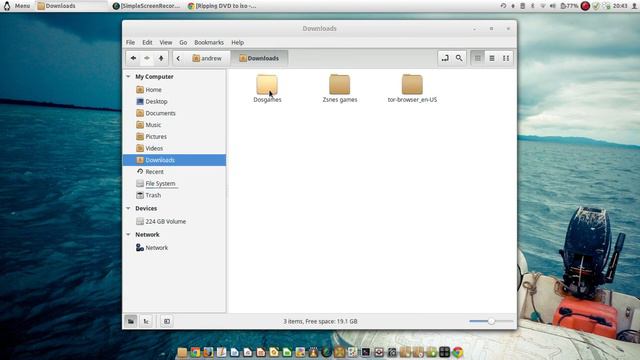The image size is (640, 360).
Task: Open the File menu
Action: tap(130, 42)
